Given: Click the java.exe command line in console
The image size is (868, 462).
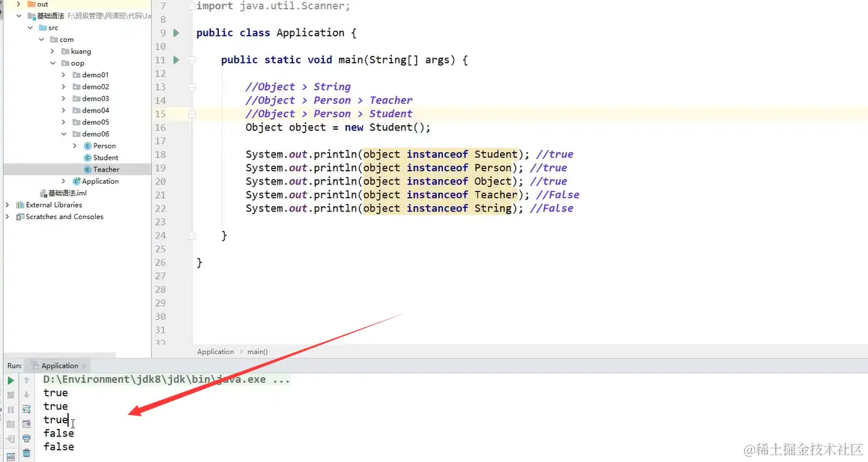Looking at the screenshot, I should tap(166, 379).
